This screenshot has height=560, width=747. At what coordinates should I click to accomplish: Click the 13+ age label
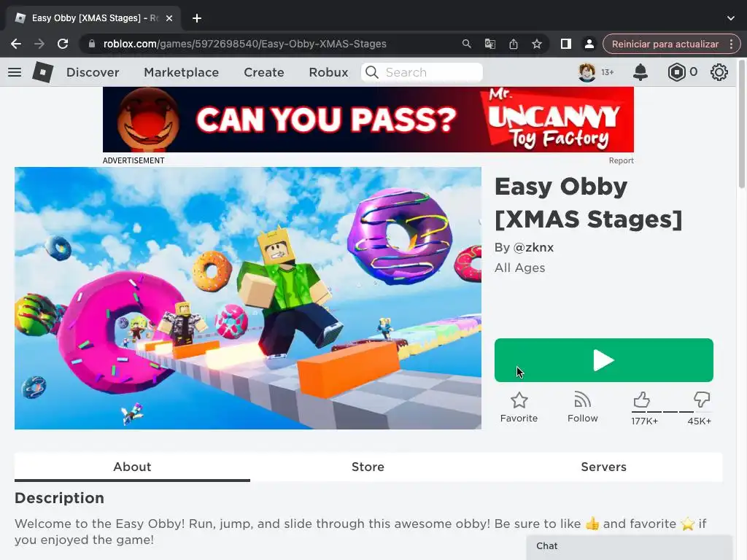click(608, 72)
